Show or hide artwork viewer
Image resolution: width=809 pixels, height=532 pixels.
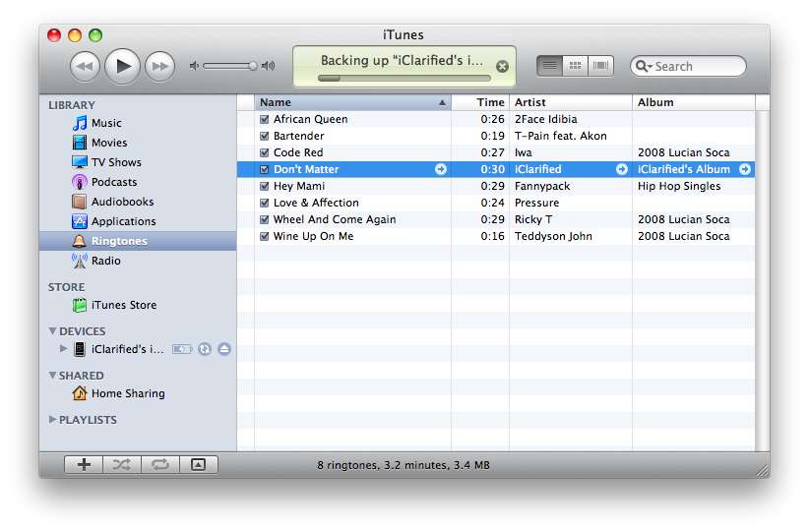coord(198,465)
